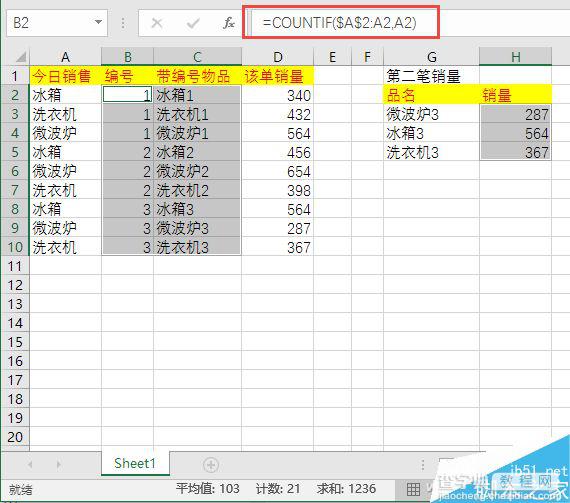This screenshot has height=503, width=570.
Task: Select column B header
Action: (128, 57)
